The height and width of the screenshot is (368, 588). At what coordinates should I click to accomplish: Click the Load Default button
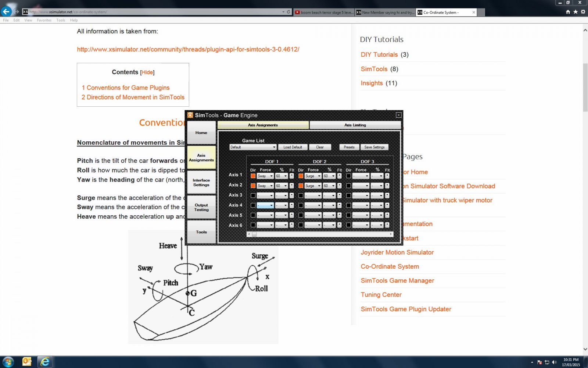click(293, 147)
